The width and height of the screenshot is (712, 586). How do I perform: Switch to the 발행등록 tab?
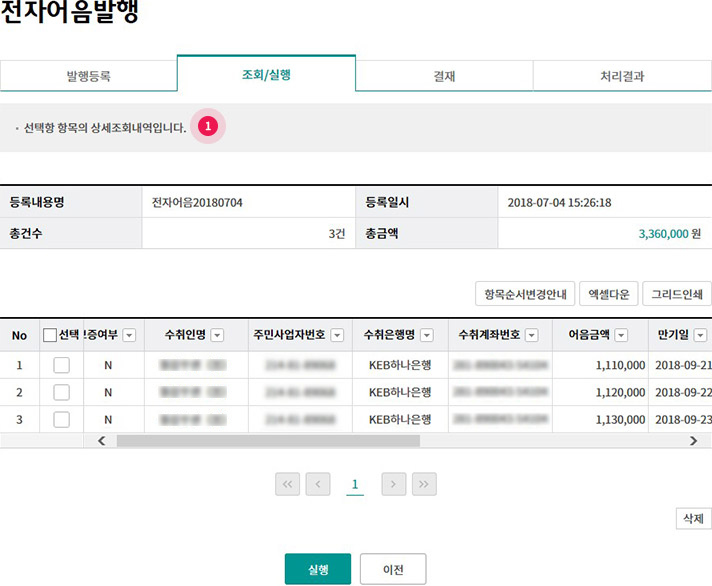[x=89, y=75]
